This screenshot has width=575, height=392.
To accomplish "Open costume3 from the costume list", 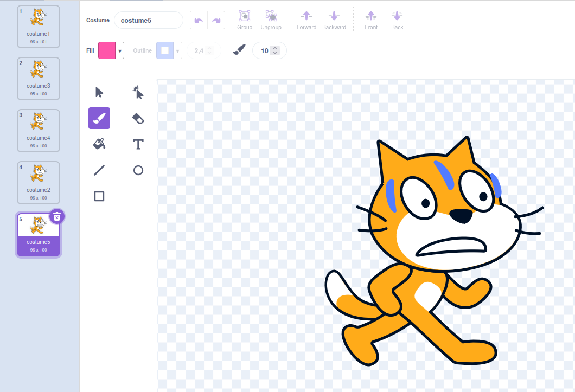I will (39, 78).
